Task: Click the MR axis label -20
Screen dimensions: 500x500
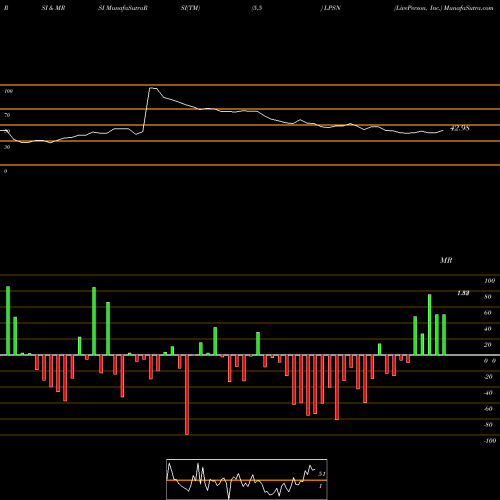Action: [488, 377]
